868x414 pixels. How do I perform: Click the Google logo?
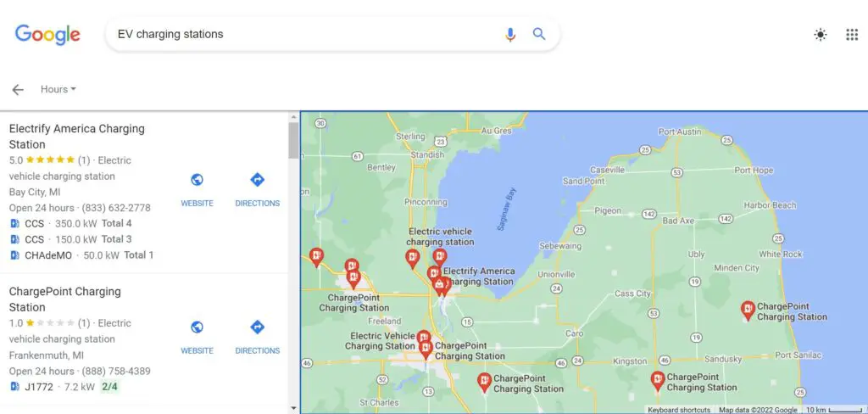(47, 35)
